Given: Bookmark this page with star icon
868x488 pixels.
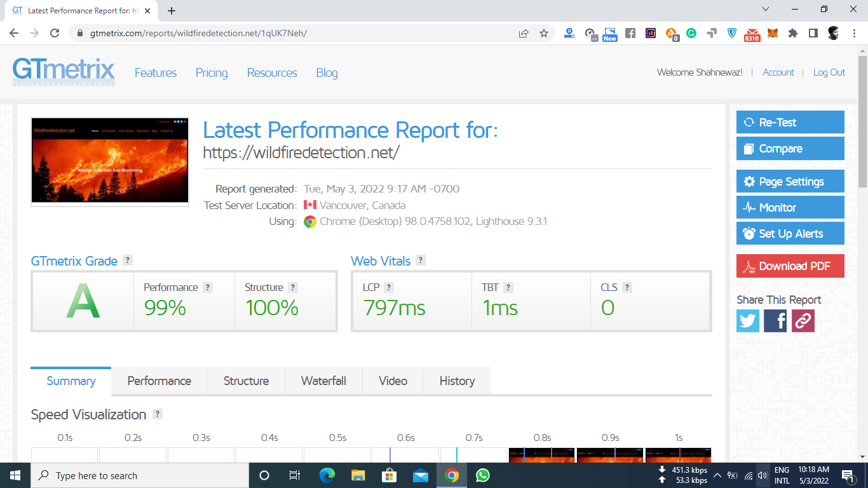Looking at the screenshot, I should tap(544, 33).
